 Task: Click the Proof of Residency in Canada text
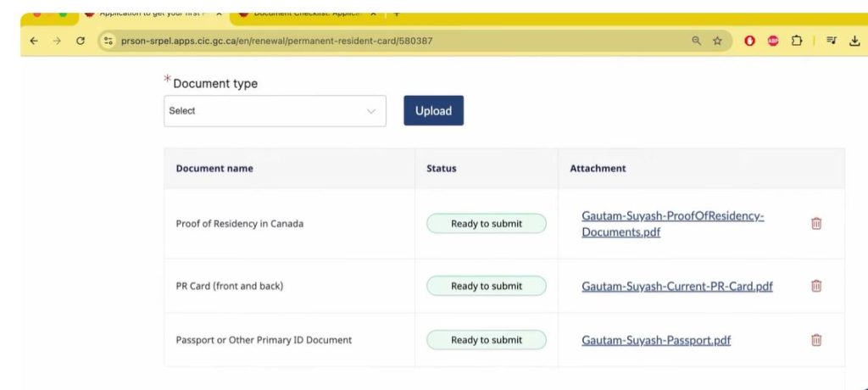click(x=240, y=224)
